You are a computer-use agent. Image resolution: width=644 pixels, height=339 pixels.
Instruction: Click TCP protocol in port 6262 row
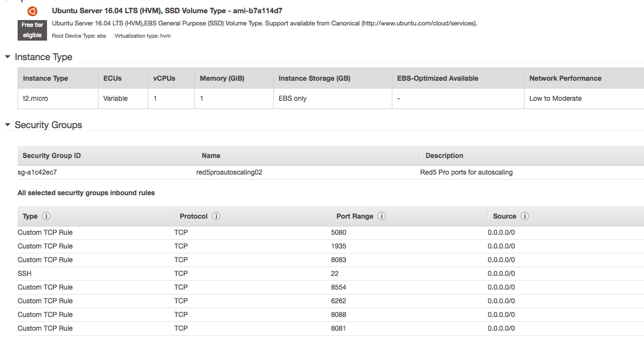point(181,301)
